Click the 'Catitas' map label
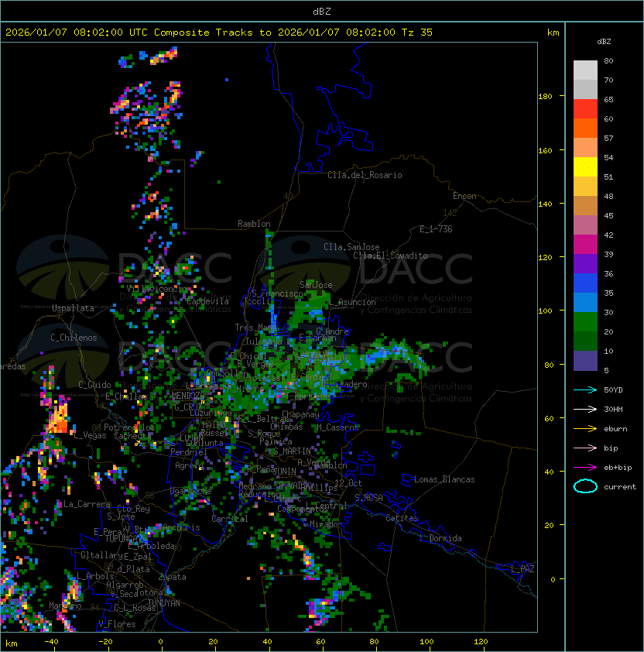The height and width of the screenshot is (652, 644). tap(402, 518)
